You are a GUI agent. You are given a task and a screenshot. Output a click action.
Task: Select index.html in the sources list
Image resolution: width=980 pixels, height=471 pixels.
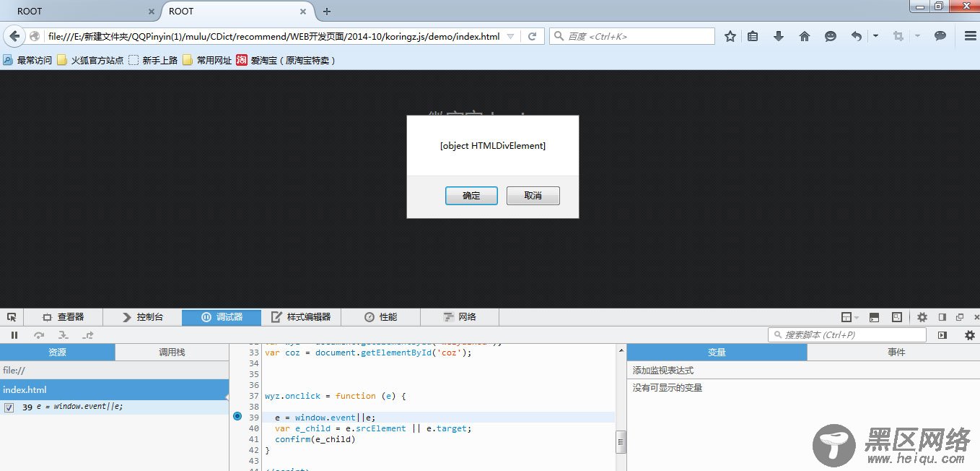pyautogui.click(x=114, y=390)
